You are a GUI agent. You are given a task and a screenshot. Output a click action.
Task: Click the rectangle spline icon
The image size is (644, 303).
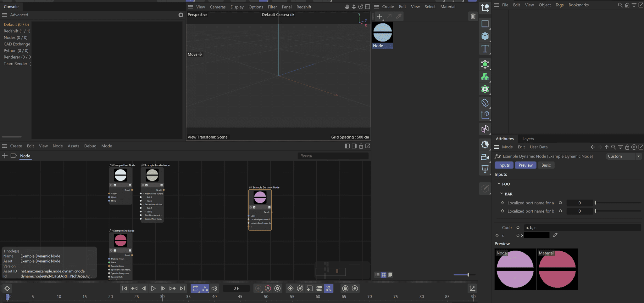(485, 24)
